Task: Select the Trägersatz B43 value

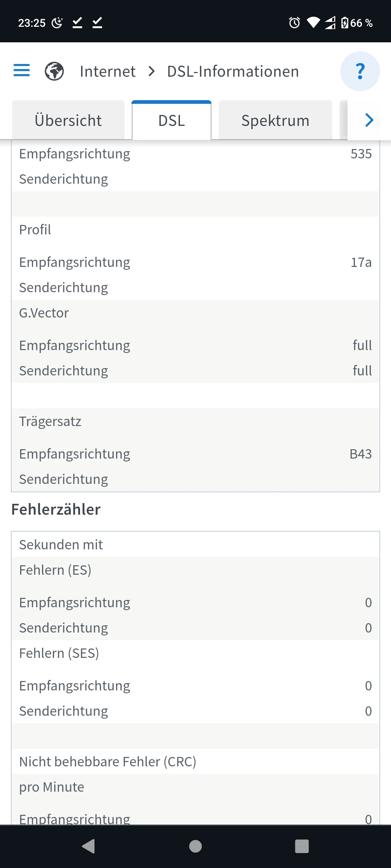Action: coord(361,454)
